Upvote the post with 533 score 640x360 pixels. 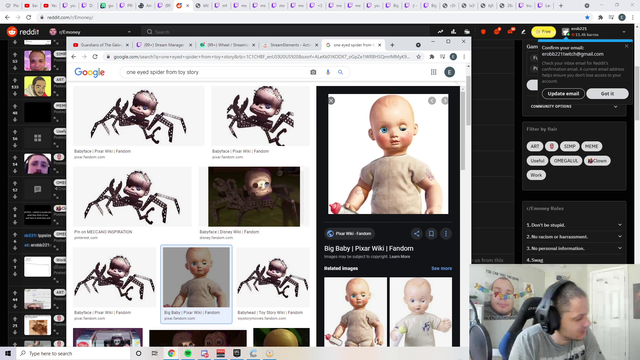pos(15,80)
